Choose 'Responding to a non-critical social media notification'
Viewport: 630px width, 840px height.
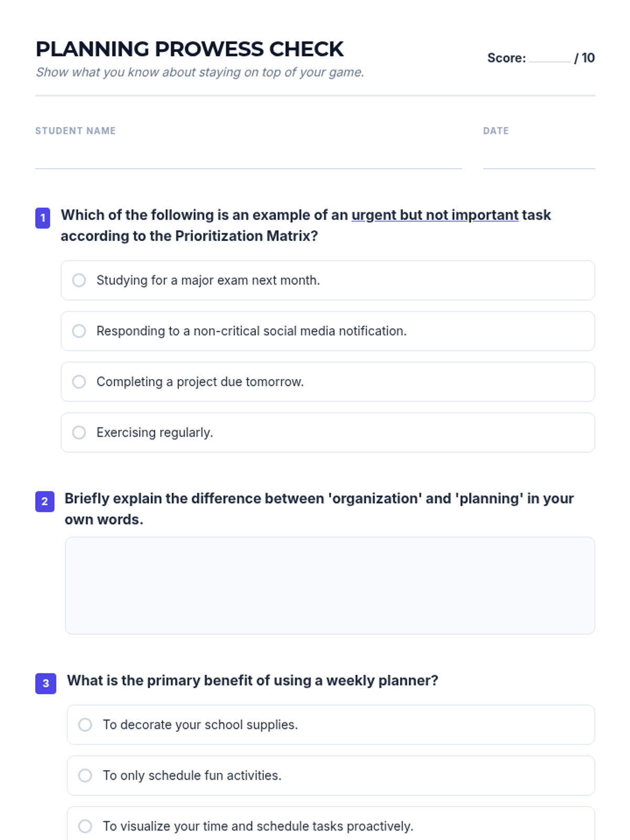pos(79,331)
